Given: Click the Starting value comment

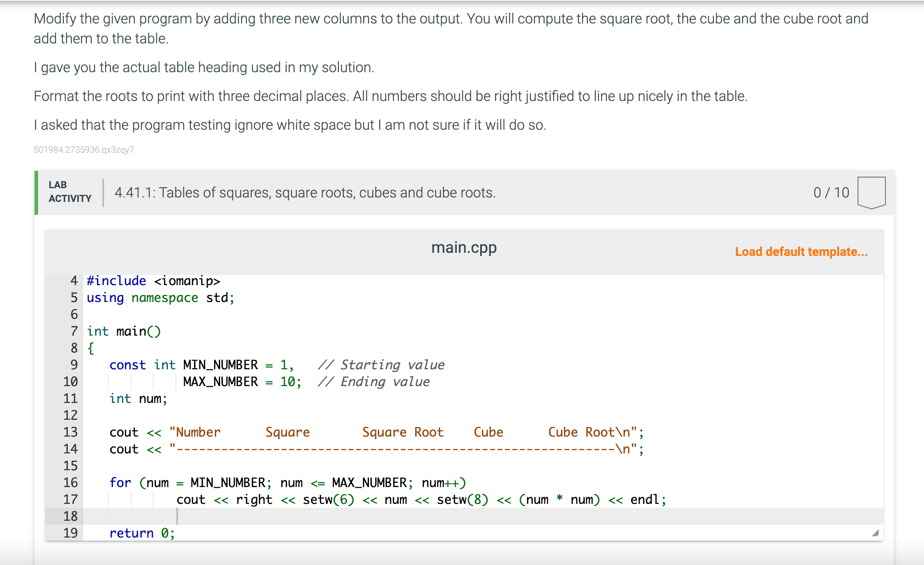Looking at the screenshot, I should [381, 365].
